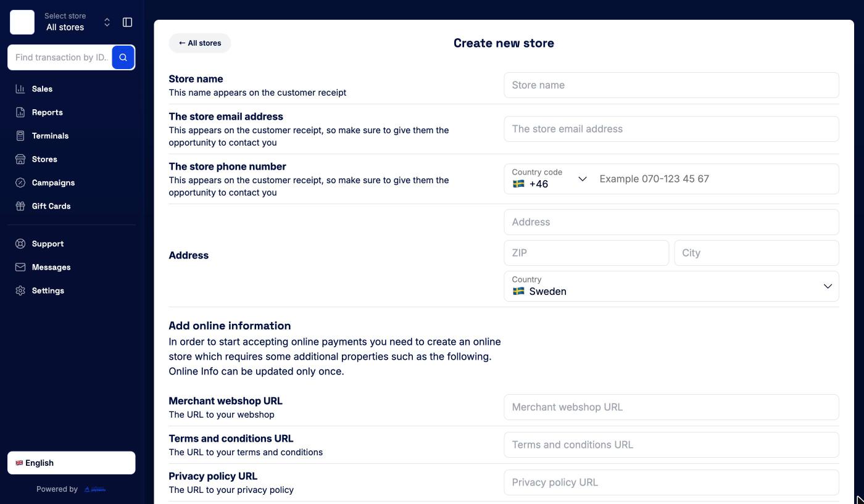The width and height of the screenshot is (864, 504).
Task: Click 'This name appears on the customer receipt'
Action: click(257, 93)
